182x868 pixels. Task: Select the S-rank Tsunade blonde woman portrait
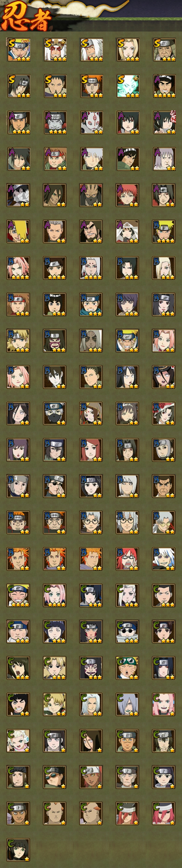click(x=127, y=50)
